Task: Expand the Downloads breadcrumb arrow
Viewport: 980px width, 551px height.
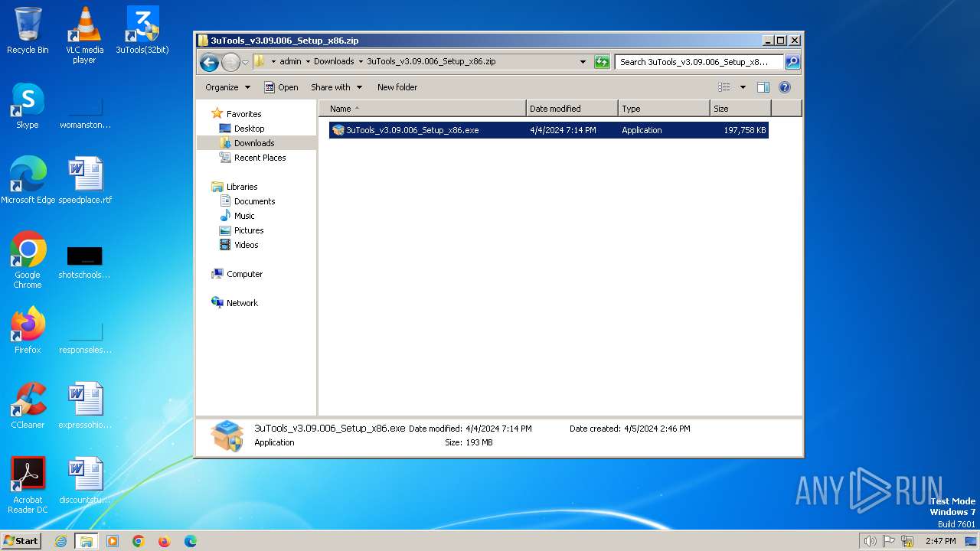Action: pyautogui.click(x=361, y=62)
